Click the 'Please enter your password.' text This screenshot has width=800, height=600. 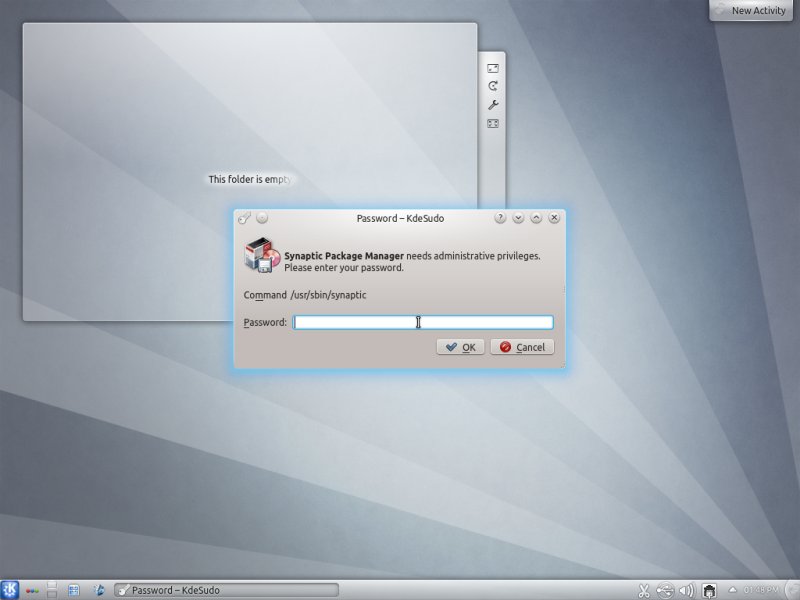[x=344, y=268]
